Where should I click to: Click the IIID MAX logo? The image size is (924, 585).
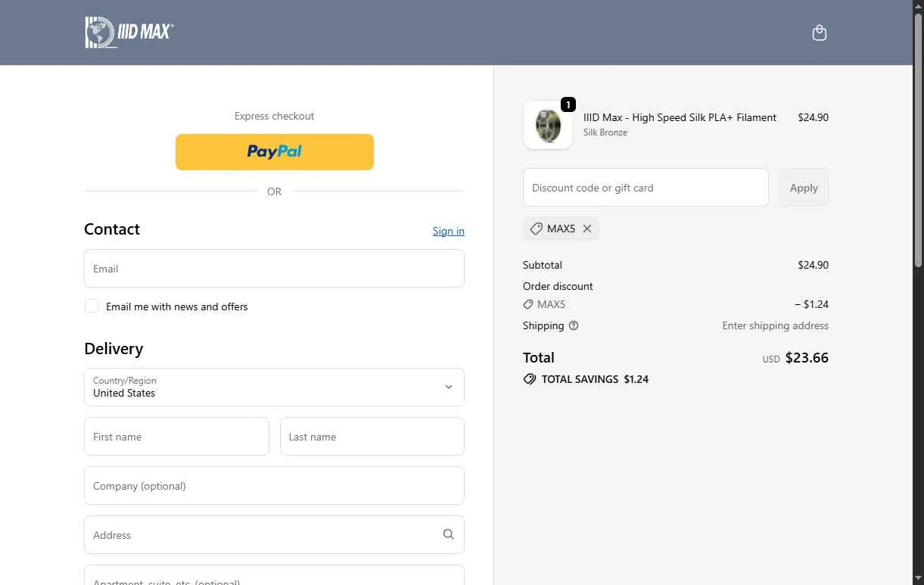[x=129, y=33]
